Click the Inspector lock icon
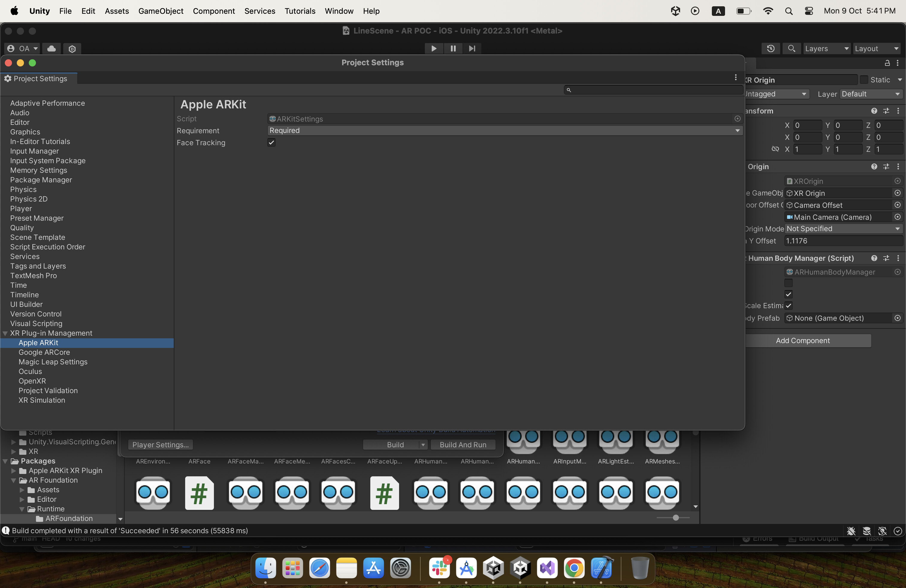 point(887,63)
